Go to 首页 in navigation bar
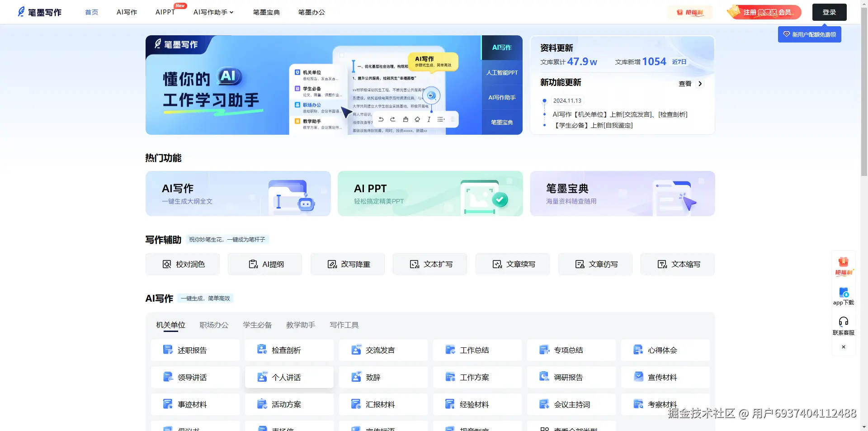The width and height of the screenshot is (868, 431). pos(92,12)
